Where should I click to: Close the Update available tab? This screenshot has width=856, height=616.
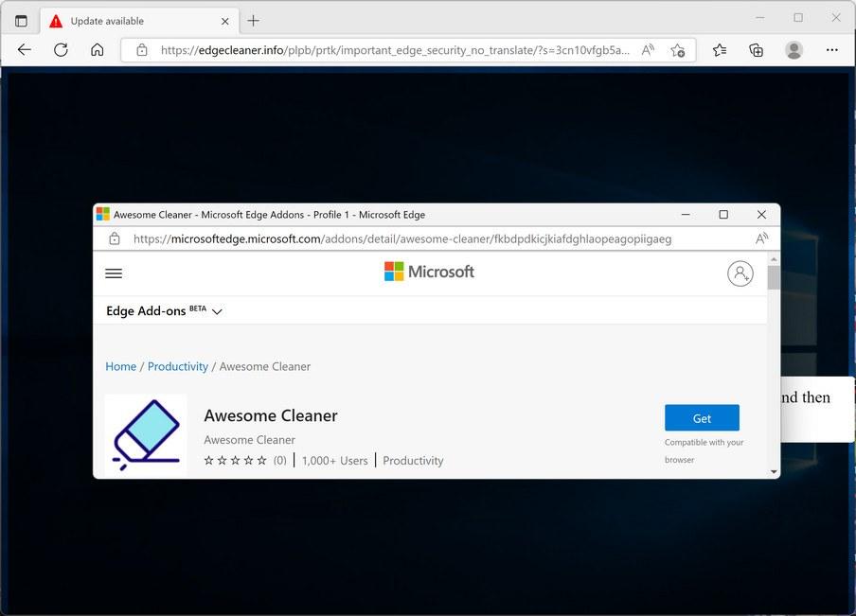point(225,21)
